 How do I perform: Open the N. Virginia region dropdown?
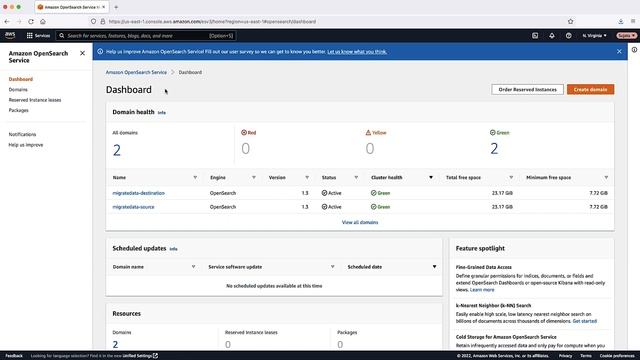tap(594, 36)
